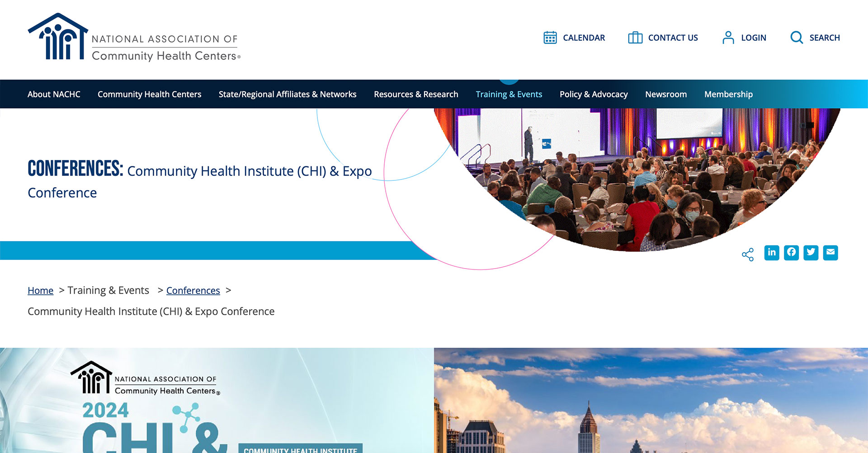This screenshot has height=453, width=868.
Task: Click breadcrumb text Community Health Institute (CHI) & Expo Conference
Action: 151,311
